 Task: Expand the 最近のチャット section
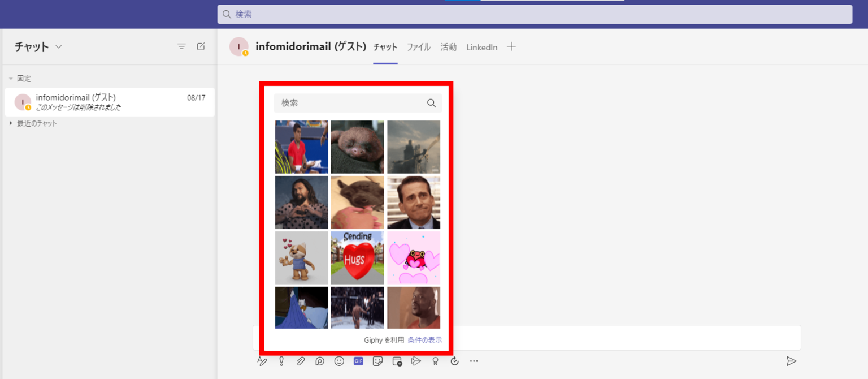coord(11,123)
